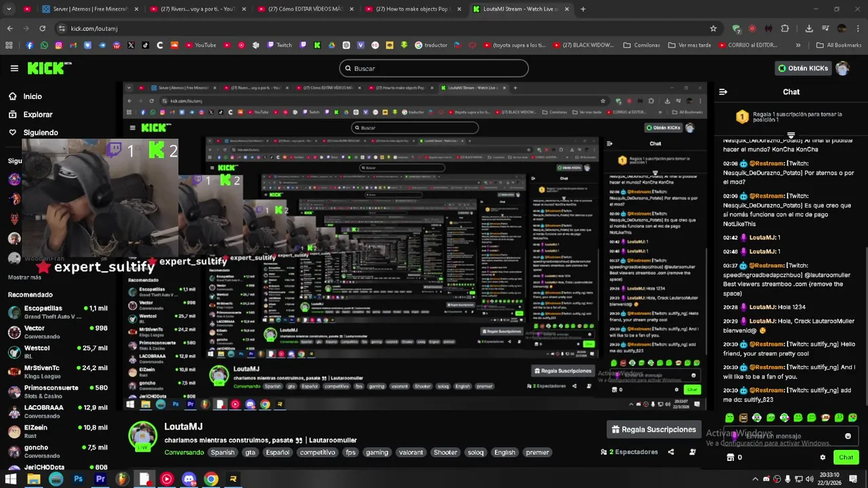Open the Siguiendo heart icon in sidebar
The image size is (868, 488).
(12, 132)
